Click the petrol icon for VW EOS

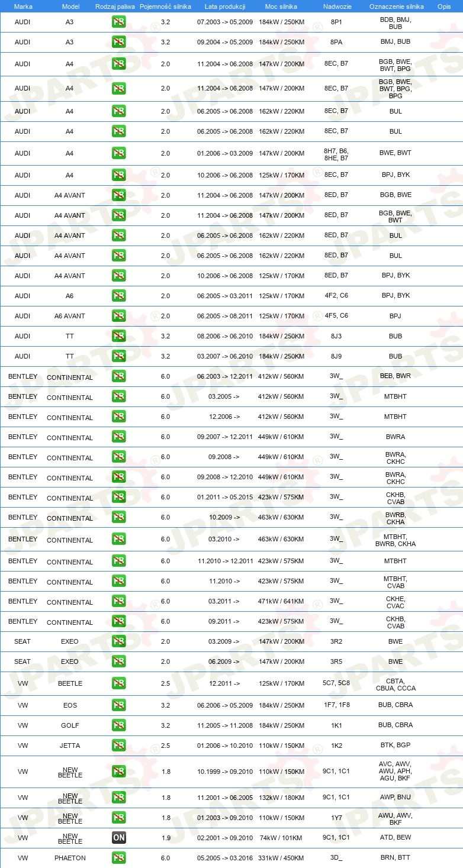click(x=118, y=705)
